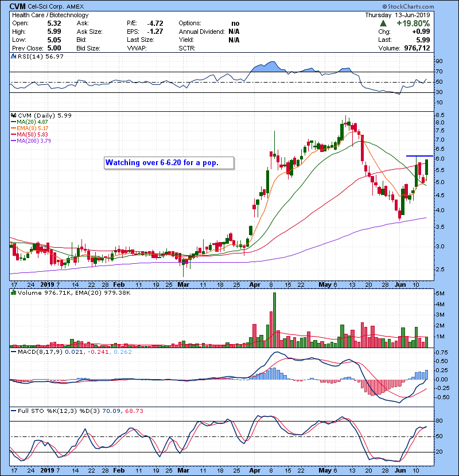459x476 pixels.
Task: Click 'Health Care / Biotechnology' sector text
Action: pos(50,15)
